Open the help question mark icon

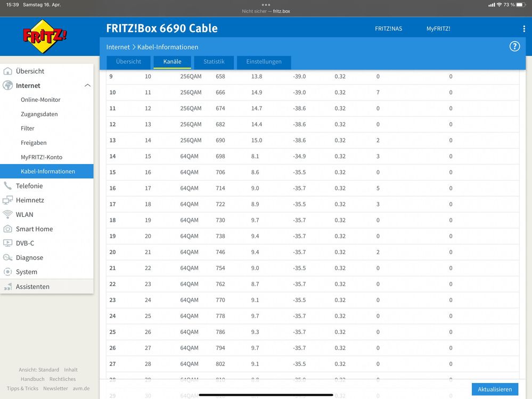tap(514, 46)
